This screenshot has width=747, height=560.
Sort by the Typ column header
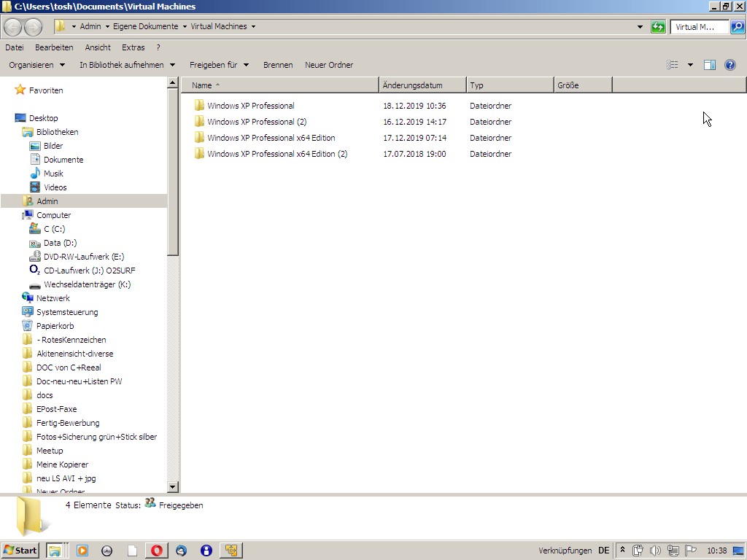click(510, 85)
